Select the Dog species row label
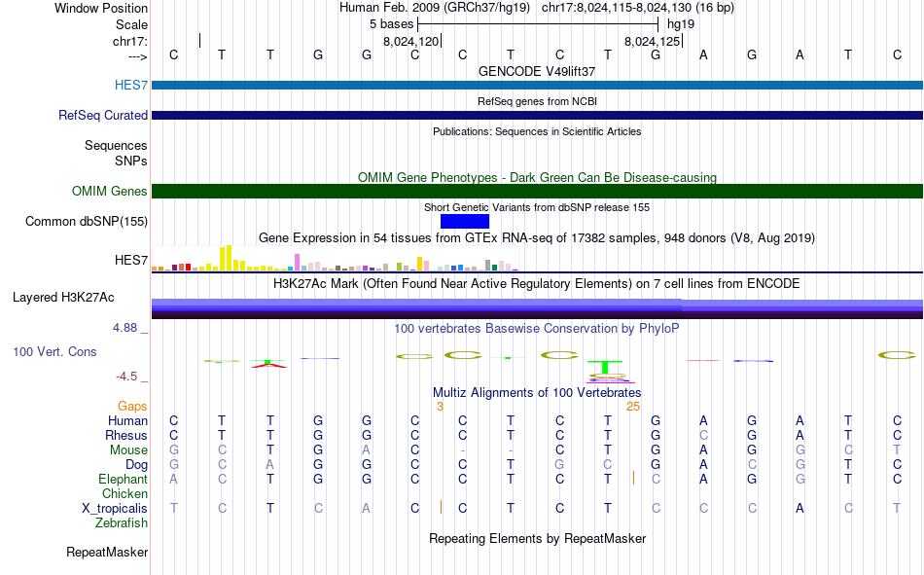The height and width of the screenshot is (575, 924). tap(136, 465)
